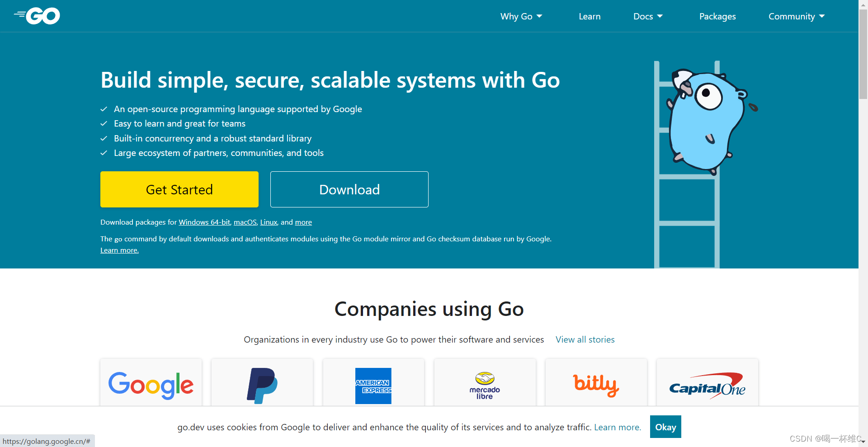Dismiss the cookie notice with Okay
868x447 pixels.
click(x=665, y=427)
